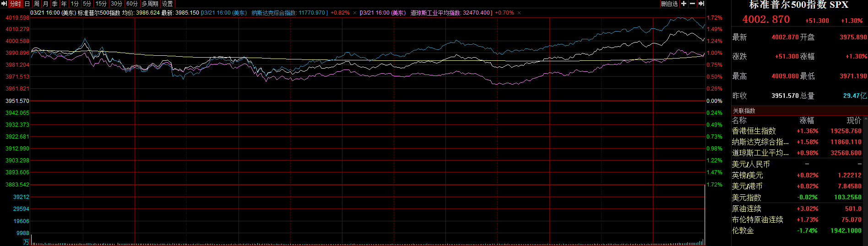Select the 分时 intraday tab
868x246 pixels.
(16, 4)
